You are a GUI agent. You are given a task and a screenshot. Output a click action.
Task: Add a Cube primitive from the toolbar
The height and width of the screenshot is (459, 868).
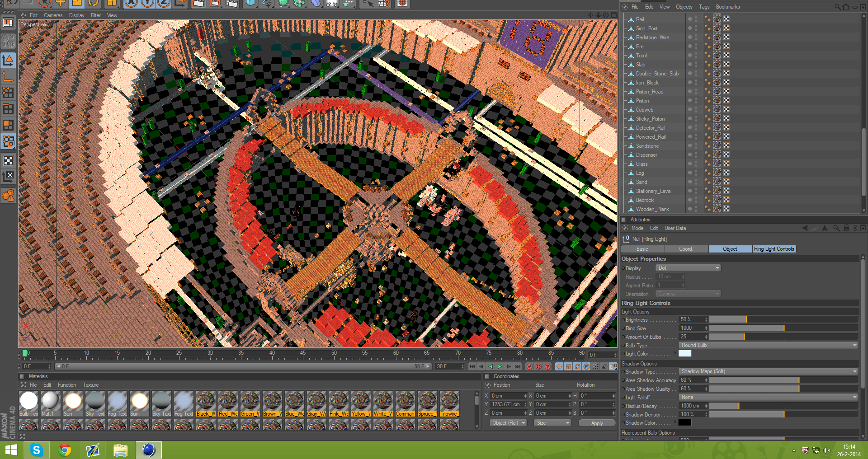[250, 4]
